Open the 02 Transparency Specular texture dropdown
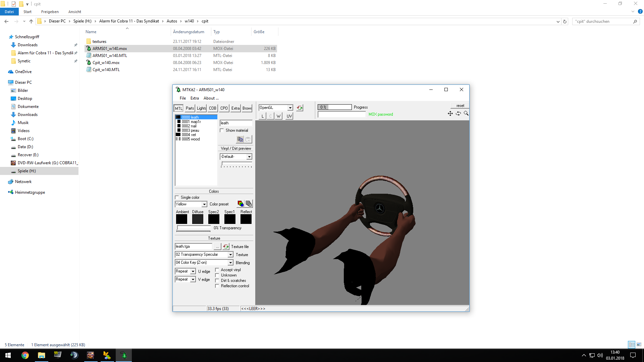The height and width of the screenshot is (362, 644). (230, 255)
